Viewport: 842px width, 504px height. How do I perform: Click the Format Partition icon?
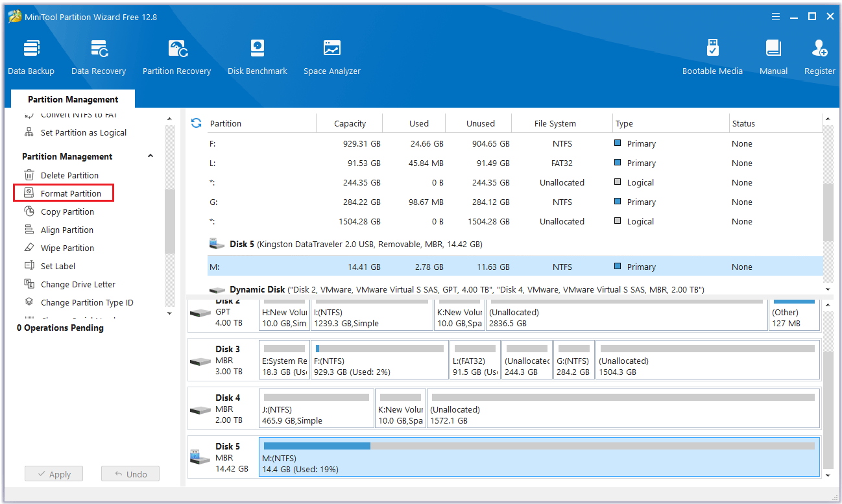click(x=29, y=193)
